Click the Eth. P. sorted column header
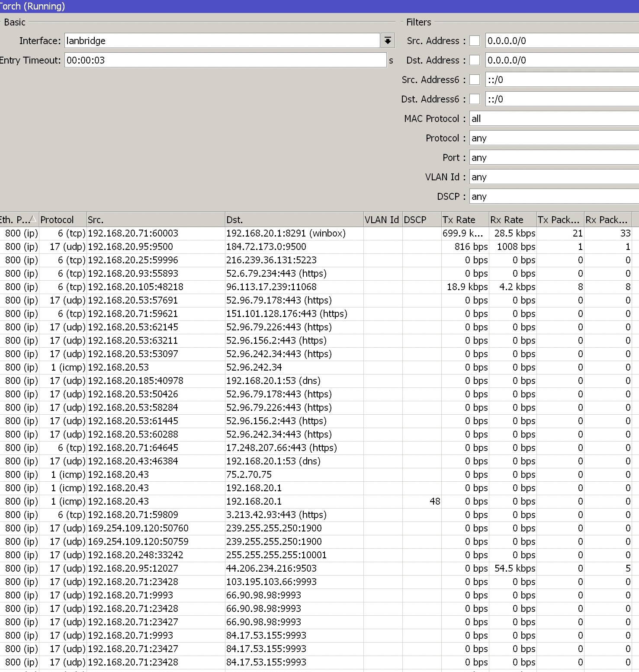Image resolution: width=639 pixels, height=672 pixels. point(18,219)
